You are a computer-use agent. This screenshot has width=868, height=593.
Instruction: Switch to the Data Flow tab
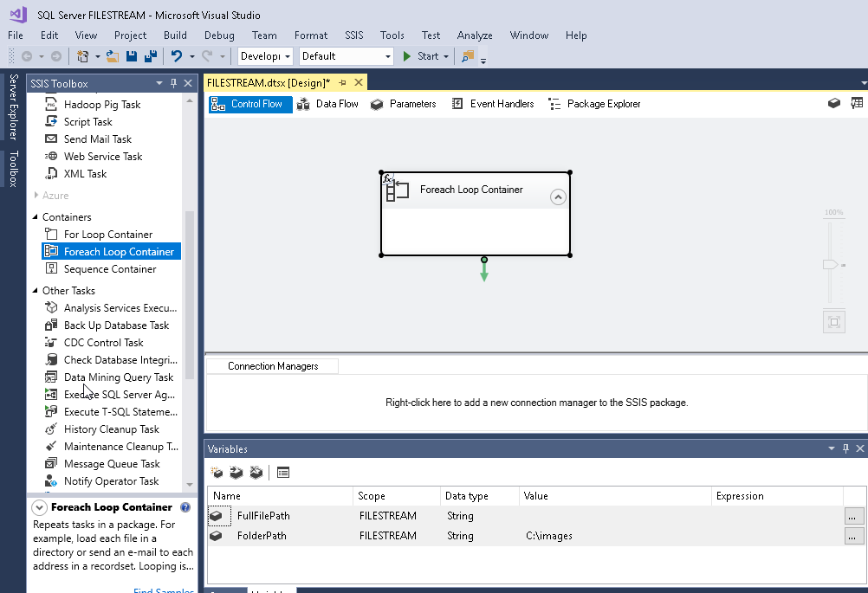tap(327, 104)
